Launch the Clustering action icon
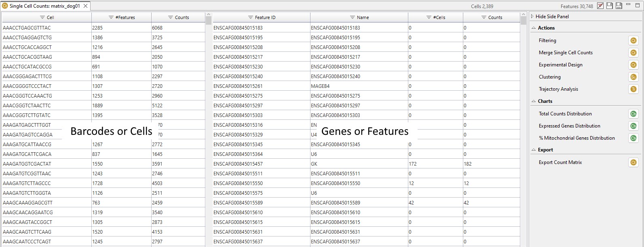 [x=633, y=77]
